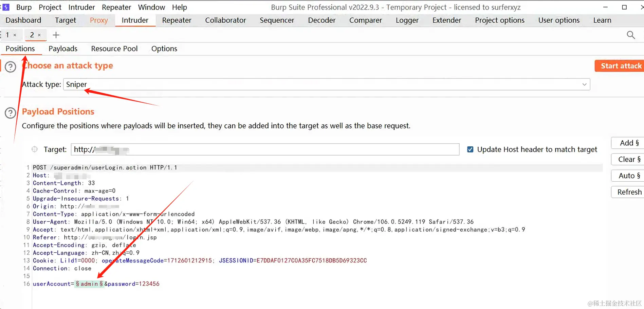The width and height of the screenshot is (644, 309).
Task: Click the Cache-Control header line
Action: pyautogui.click(x=74, y=191)
